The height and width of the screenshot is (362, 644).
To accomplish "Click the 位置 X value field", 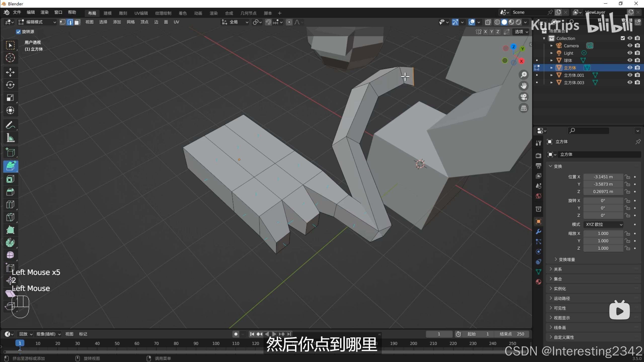I will (x=603, y=177).
